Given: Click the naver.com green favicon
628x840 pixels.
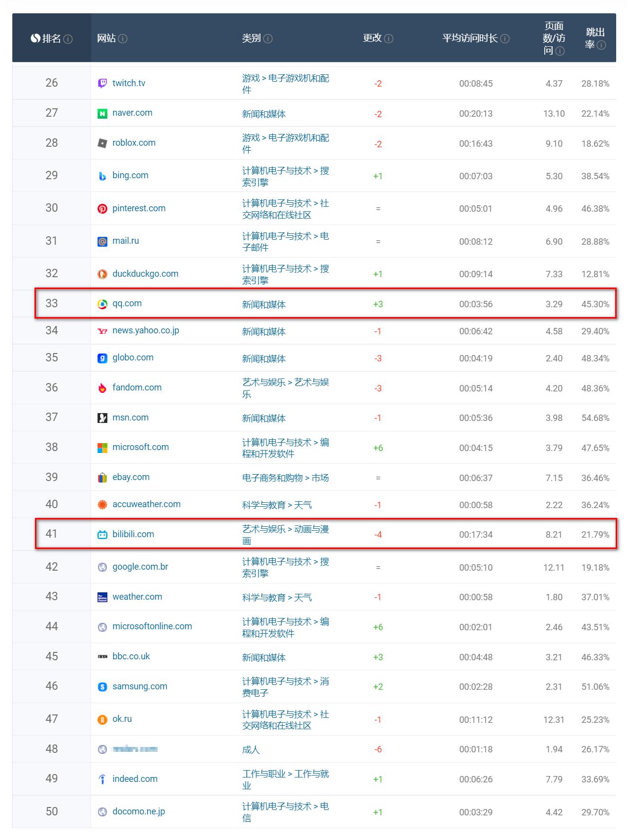Looking at the screenshot, I should point(102,114).
